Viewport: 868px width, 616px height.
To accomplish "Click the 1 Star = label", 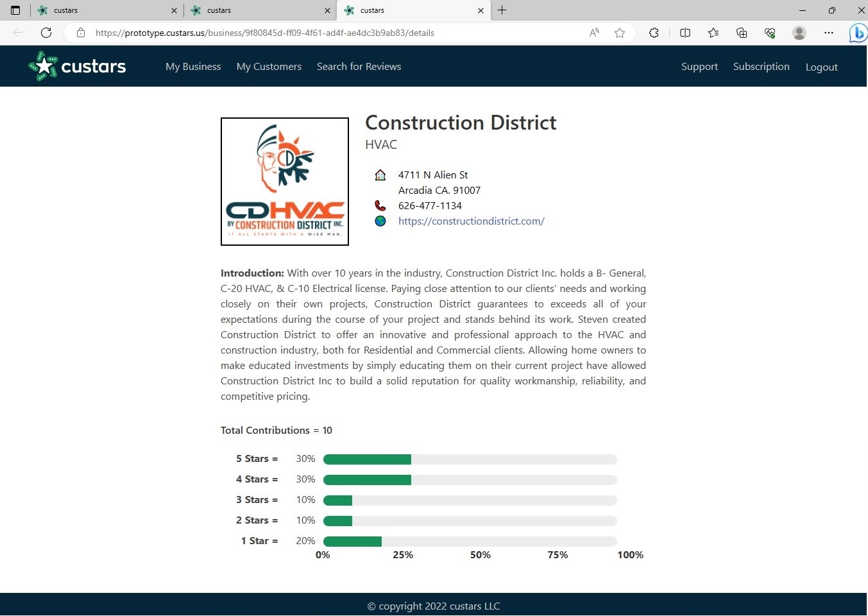I will (259, 541).
